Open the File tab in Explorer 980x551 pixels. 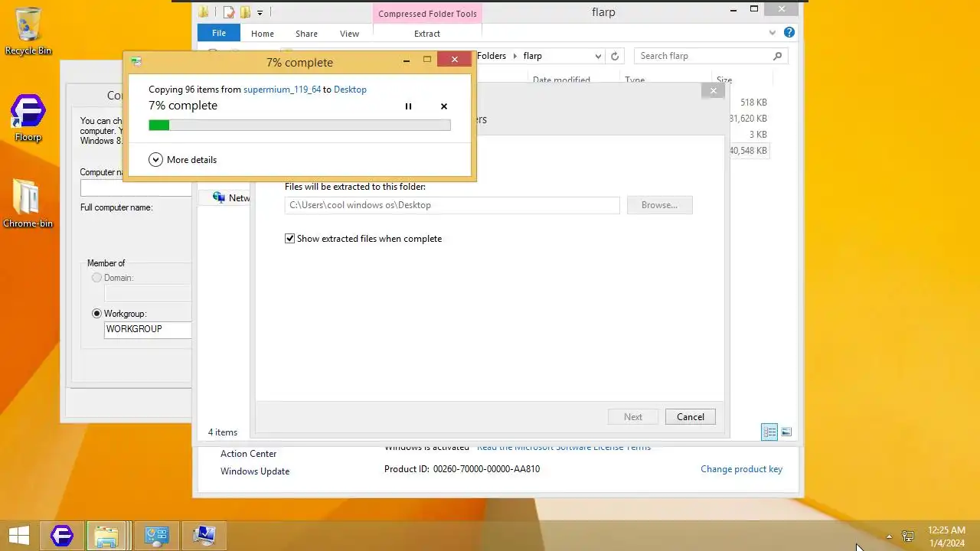pos(219,33)
